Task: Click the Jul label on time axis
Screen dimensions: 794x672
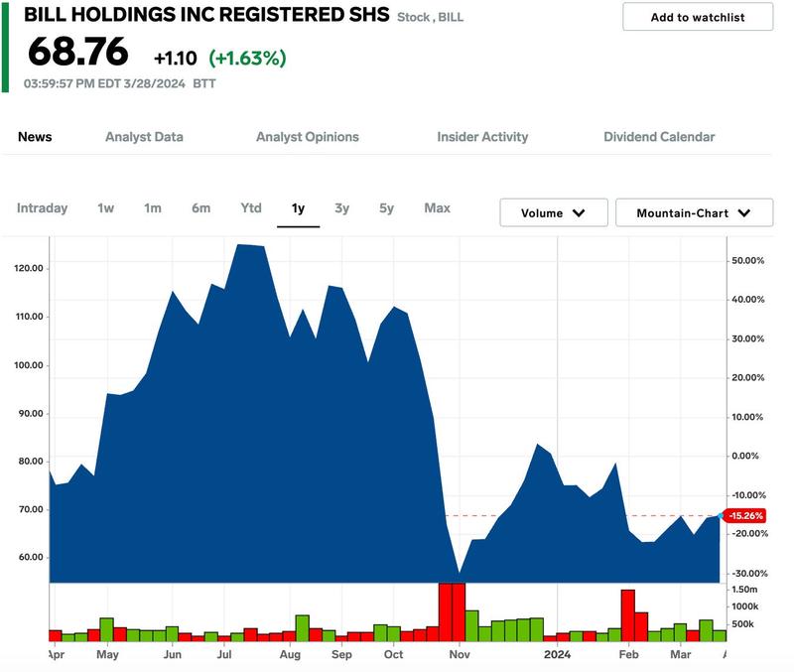Action: click(x=224, y=654)
